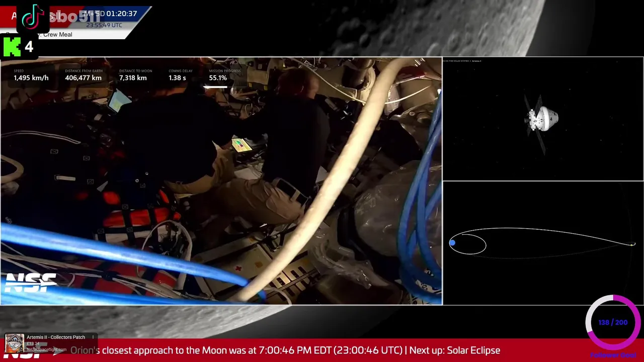Click the mission elapsed time 01:20:37
The height and width of the screenshot is (362, 644).
point(122,14)
